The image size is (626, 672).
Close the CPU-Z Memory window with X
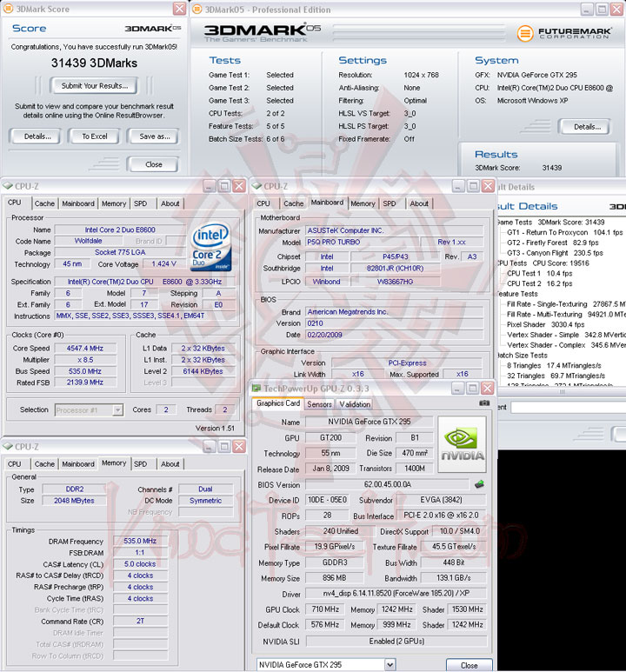pyautogui.click(x=239, y=447)
